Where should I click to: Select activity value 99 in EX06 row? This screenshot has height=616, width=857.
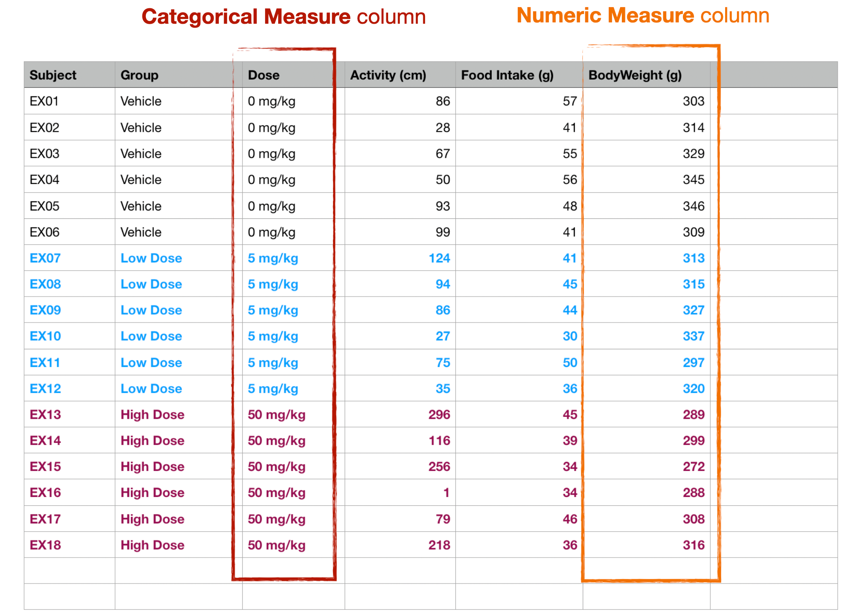[x=400, y=232]
